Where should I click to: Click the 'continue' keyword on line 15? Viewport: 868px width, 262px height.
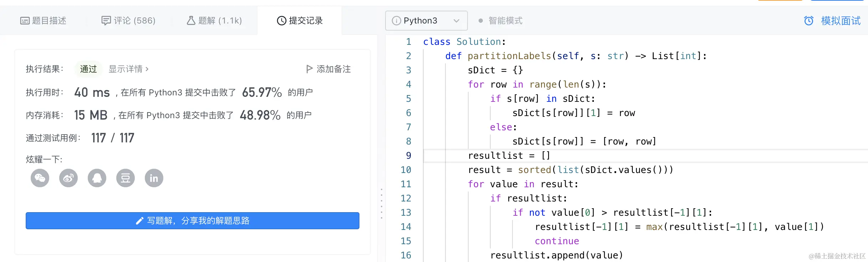tap(557, 241)
